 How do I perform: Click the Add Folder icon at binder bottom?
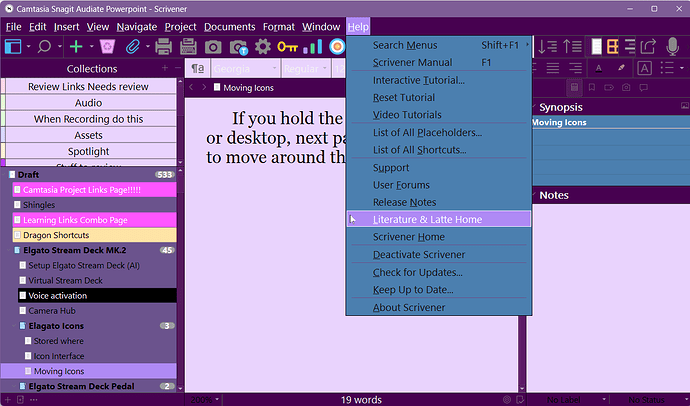coord(20,400)
